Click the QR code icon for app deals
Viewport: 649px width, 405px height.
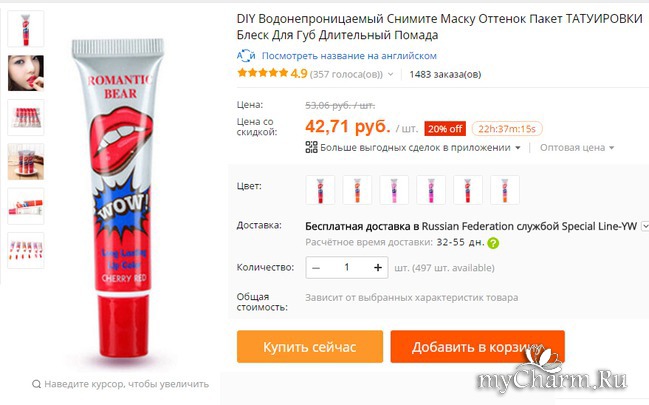point(311,147)
